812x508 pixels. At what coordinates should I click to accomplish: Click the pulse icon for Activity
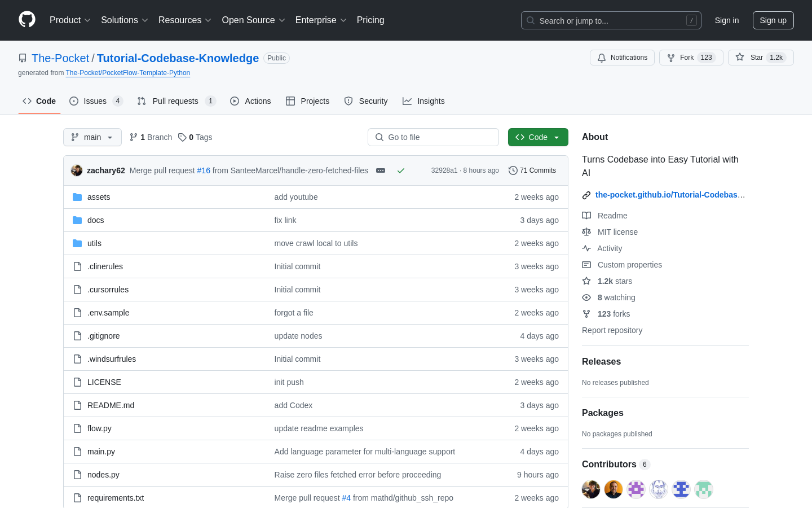pyautogui.click(x=586, y=248)
